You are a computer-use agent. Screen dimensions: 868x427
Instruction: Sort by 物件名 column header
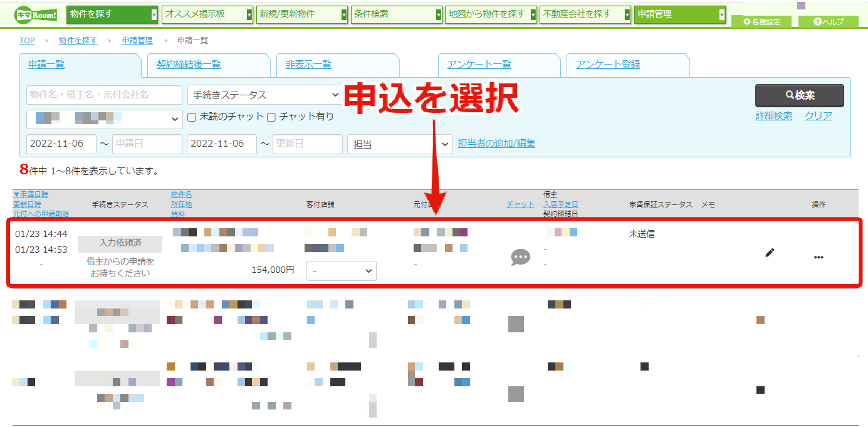[x=182, y=195]
